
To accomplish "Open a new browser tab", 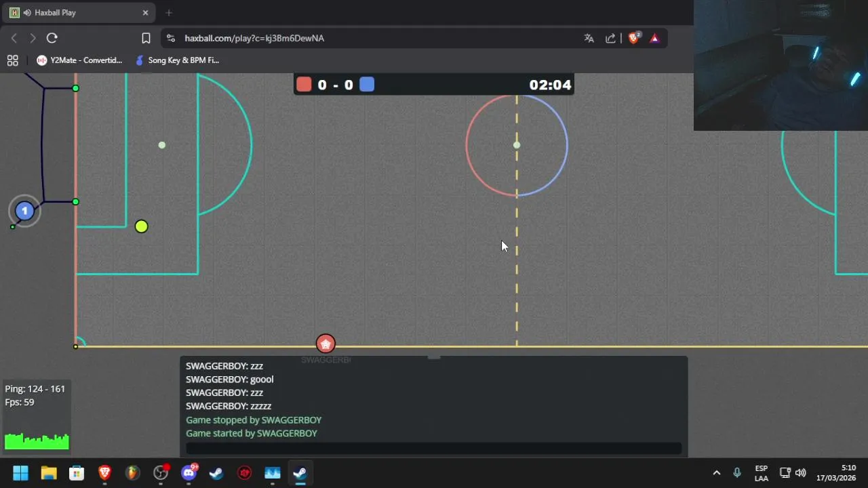I will click(x=169, y=12).
